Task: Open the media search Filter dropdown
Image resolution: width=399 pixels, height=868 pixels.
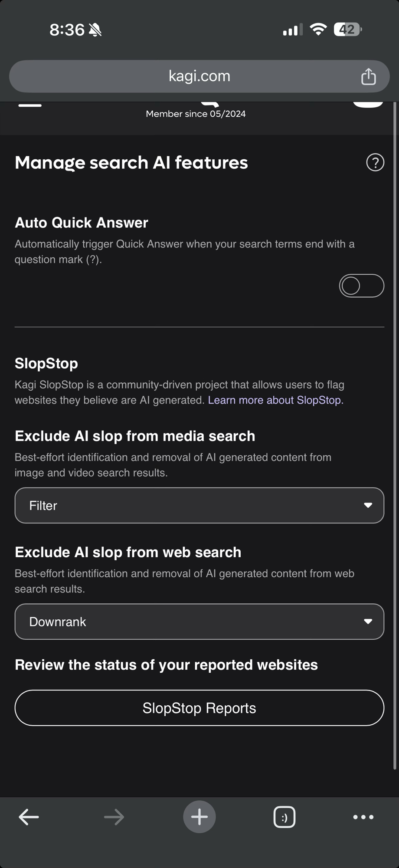Action: 199,505
